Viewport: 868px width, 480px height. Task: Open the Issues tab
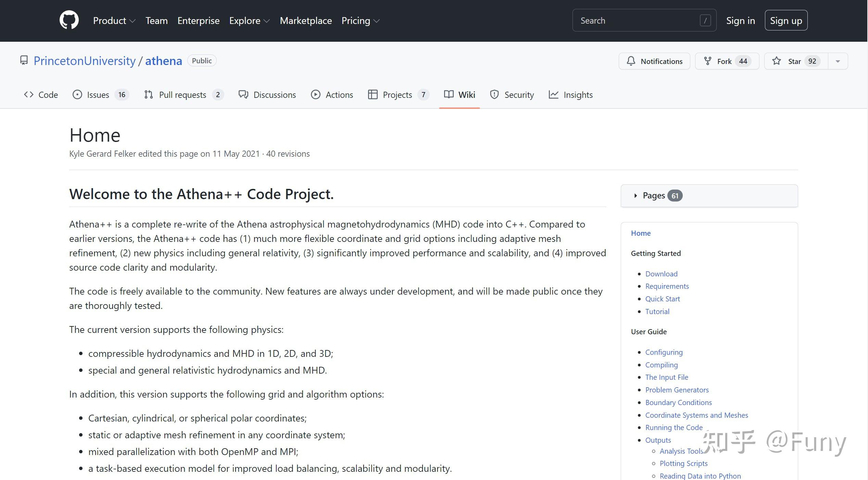click(x=98, y=95)
